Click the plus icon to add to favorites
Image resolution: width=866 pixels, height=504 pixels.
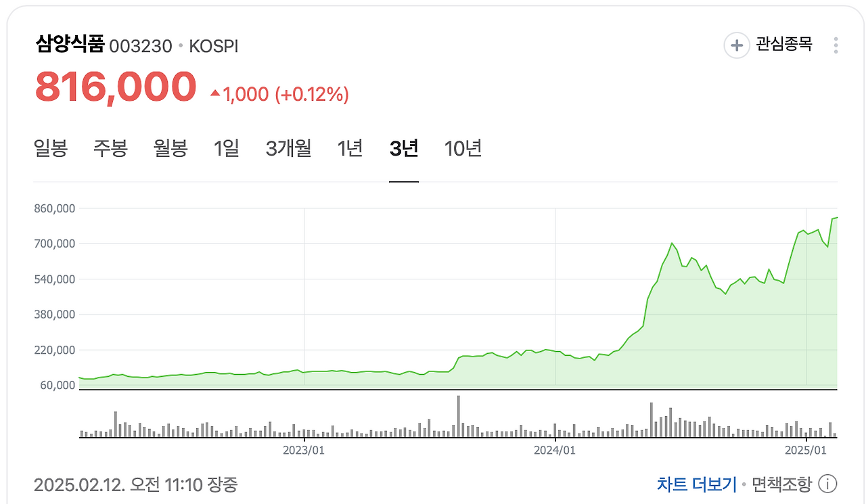(x=736, y=46)
